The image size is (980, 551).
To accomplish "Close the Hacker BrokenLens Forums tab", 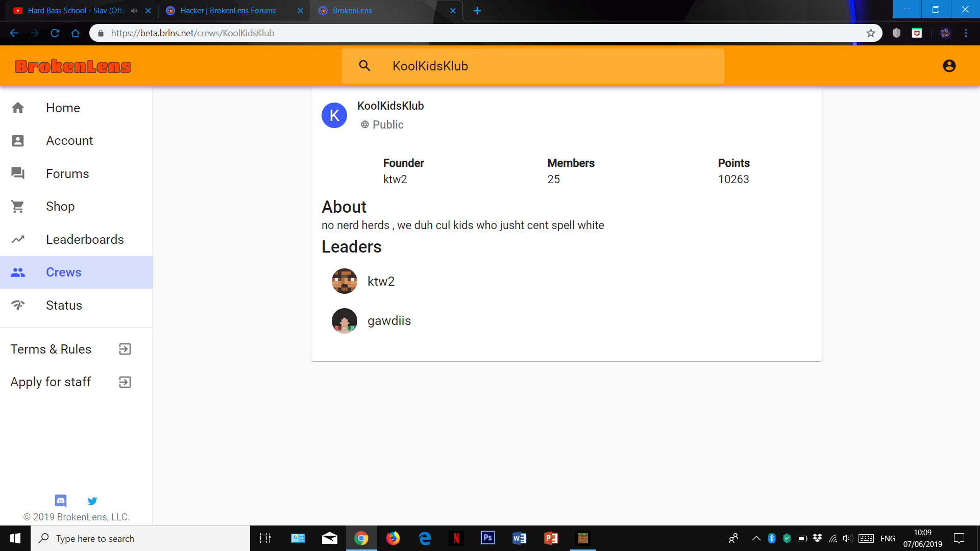I will coord(301,11).
